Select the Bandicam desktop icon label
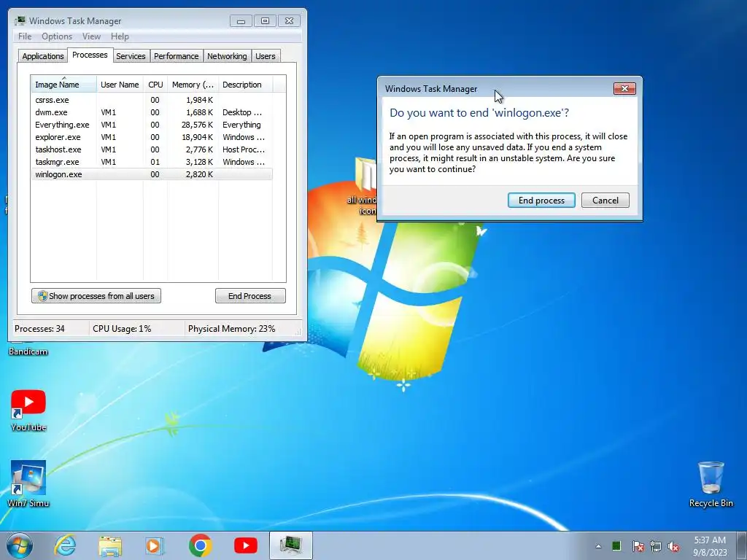 28,351
